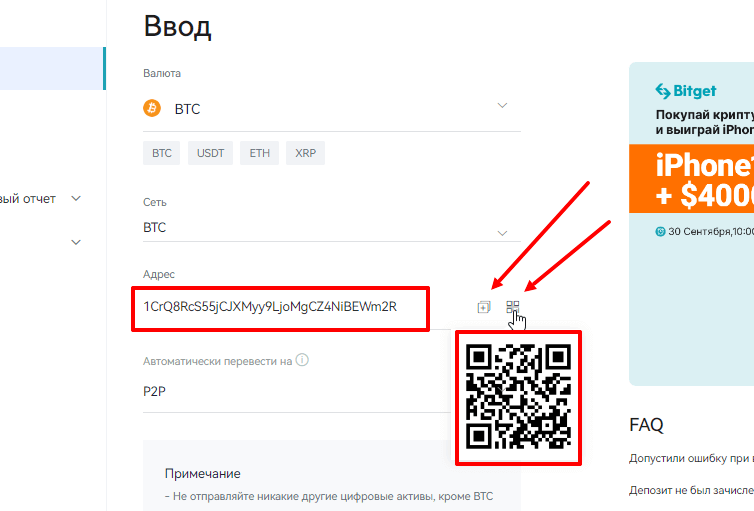The width and height of the screenshot is (754, 511).
Task: Click the P2P auto-transfer field
Action: tap(297, 391)
